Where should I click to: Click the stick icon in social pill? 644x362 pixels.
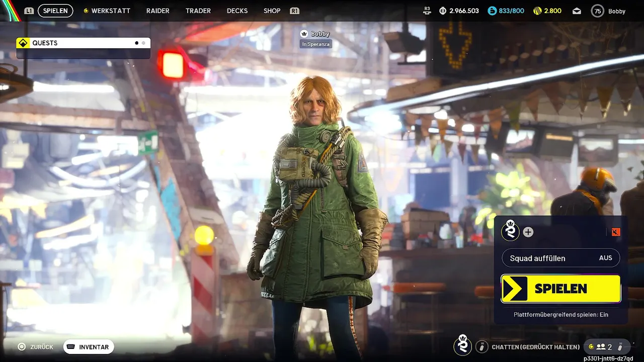(x=620, y=346)
